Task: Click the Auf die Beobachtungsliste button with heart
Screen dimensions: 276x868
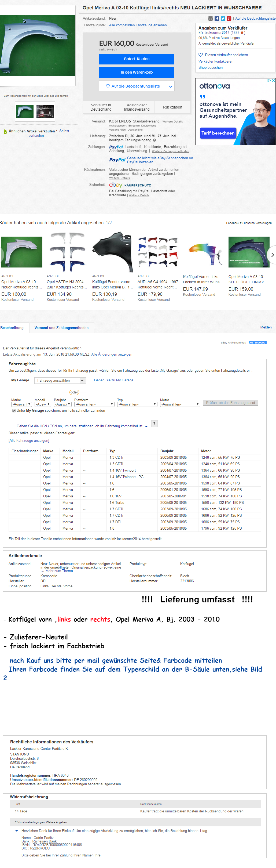Action: pyautogui.click(x=133, y=86)
